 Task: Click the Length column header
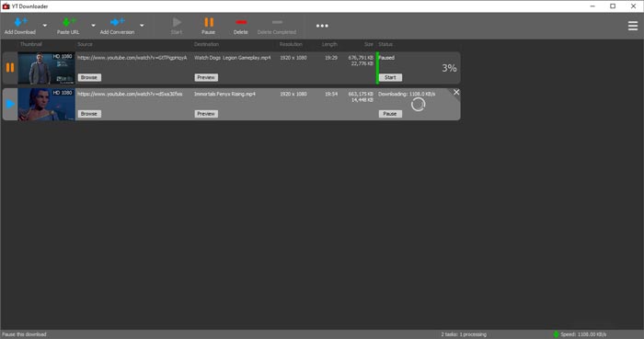click(329, 44)
